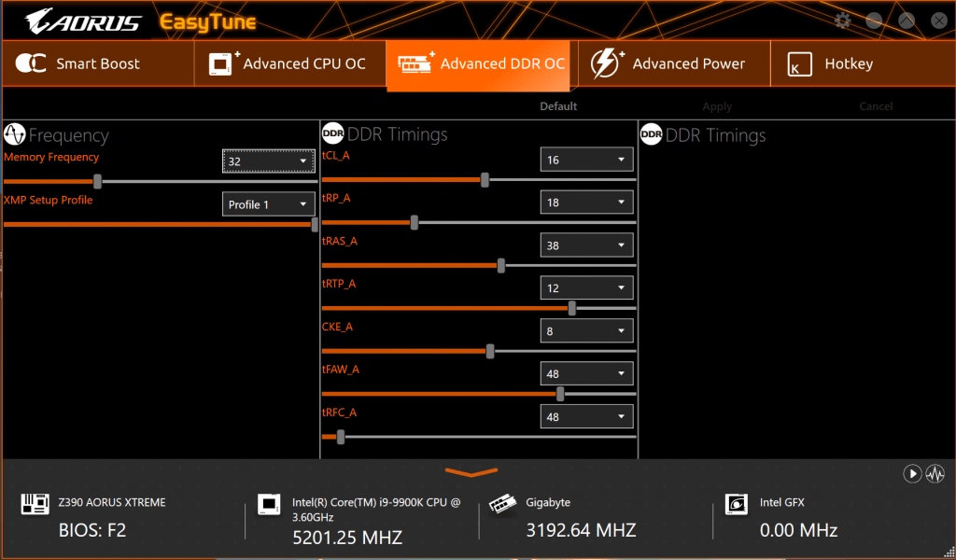
Task: Click the Cancel button
Action: tap(876, 106)
